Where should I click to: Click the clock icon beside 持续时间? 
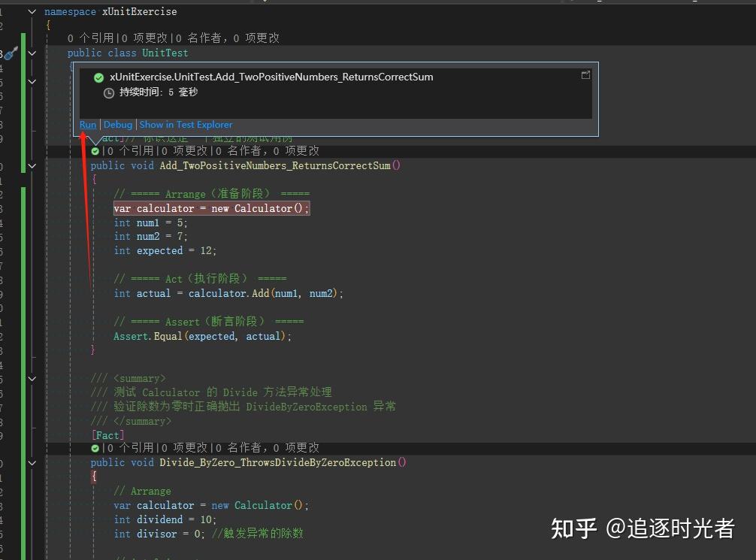click(x=110, y=92)
